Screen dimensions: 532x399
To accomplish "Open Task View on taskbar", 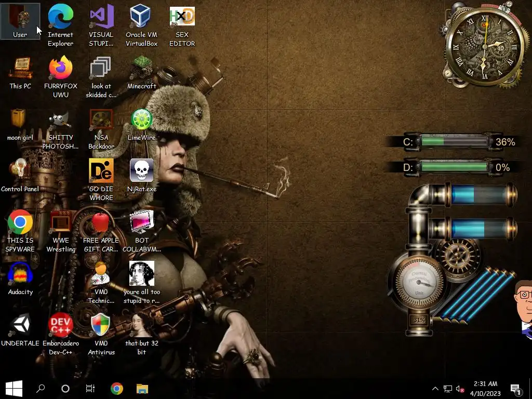I will [x=90, y=389].
